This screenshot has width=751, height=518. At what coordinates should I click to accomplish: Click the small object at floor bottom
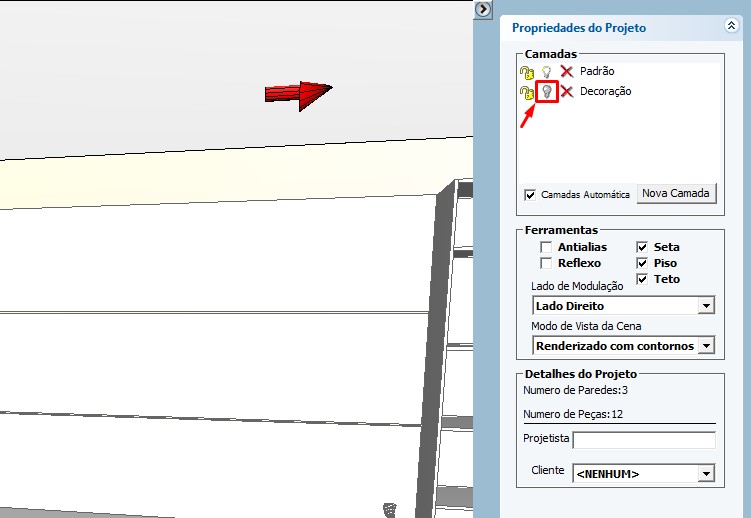tap(391, 510)
